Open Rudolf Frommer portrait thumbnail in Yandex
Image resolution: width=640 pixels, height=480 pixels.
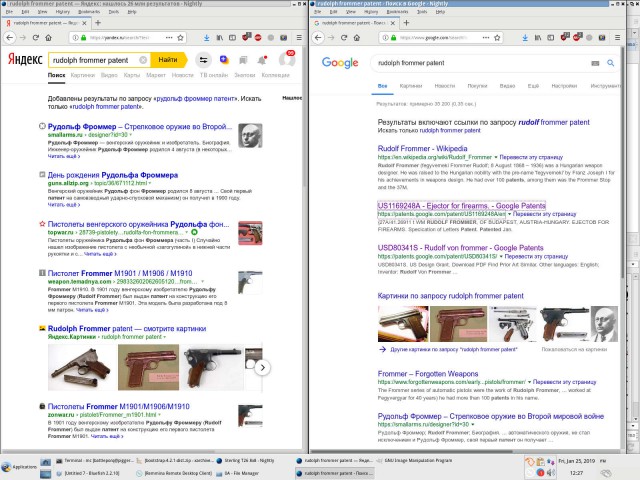click(x=250, y=136)
